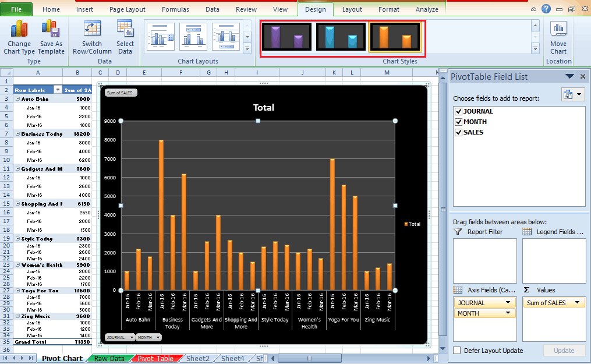
Task: Uncheck the MONTH field
Action: point(459,122)
